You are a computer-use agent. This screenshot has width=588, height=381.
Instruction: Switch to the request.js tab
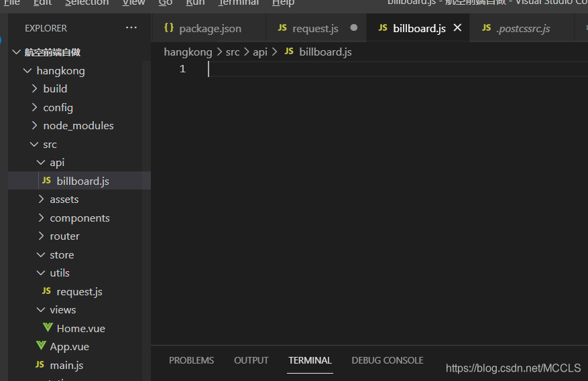pyautogui.click(x=316, y=28)
